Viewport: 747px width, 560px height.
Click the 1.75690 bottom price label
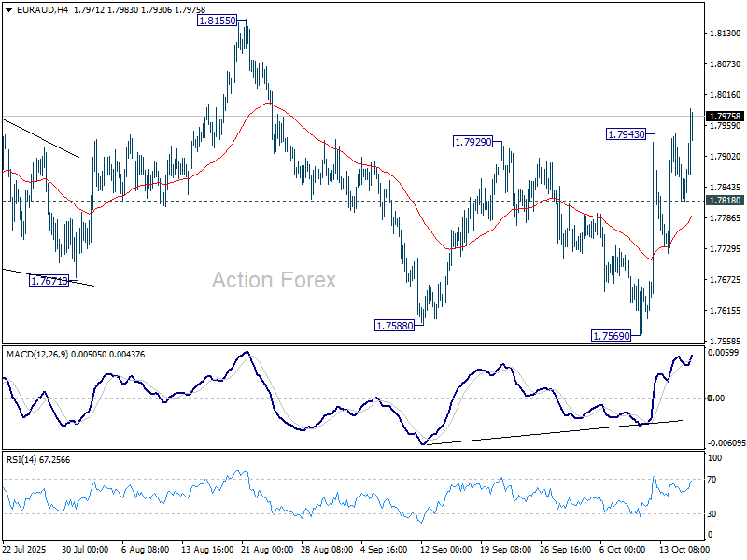pos(613,335)
